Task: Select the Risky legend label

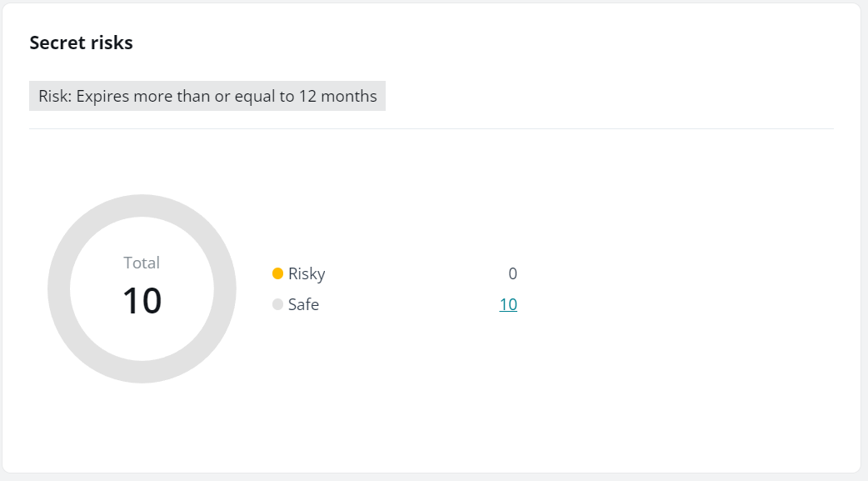Action: pyautogui.click(x=307, y=273)
